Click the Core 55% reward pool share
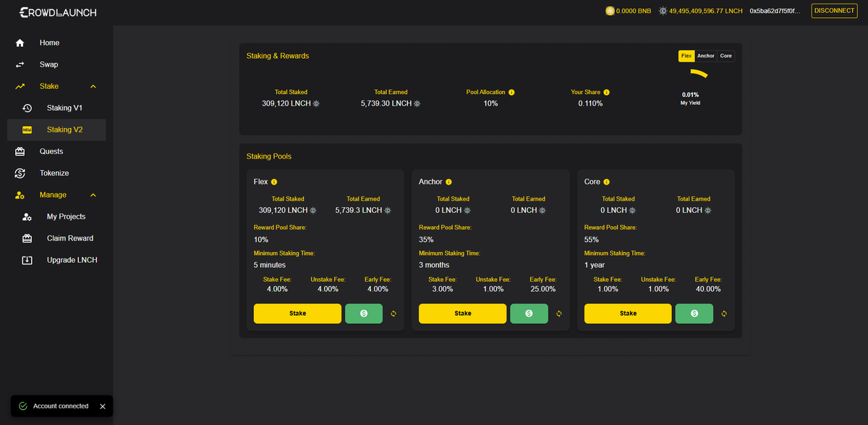Screen dimensions: 868x425 (592, 240)
